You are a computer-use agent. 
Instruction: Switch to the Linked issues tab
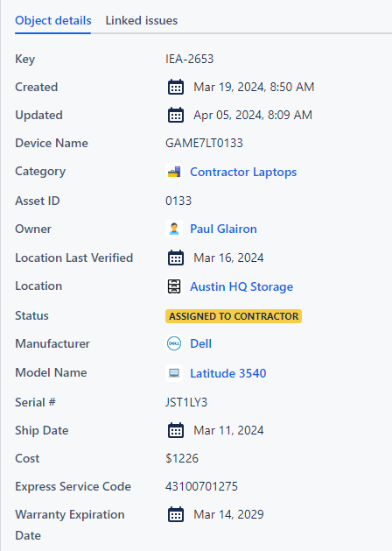(142, 20)
